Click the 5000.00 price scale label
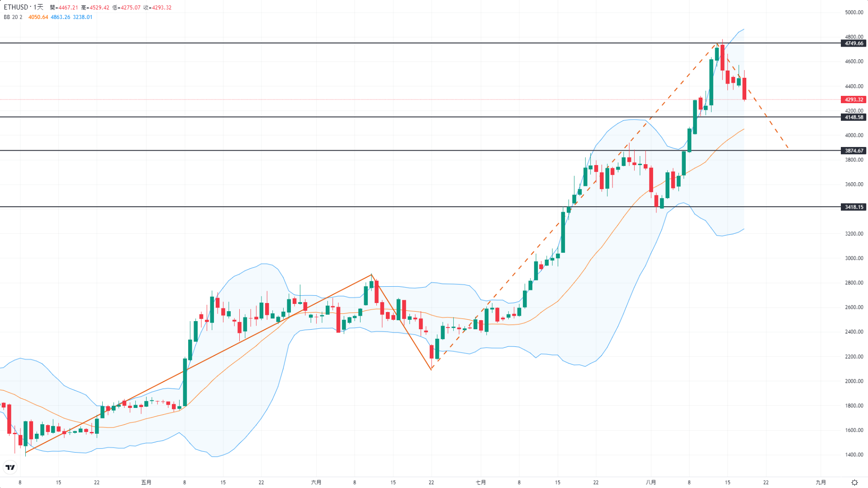The image size is (868, 488). coord(854,12)
